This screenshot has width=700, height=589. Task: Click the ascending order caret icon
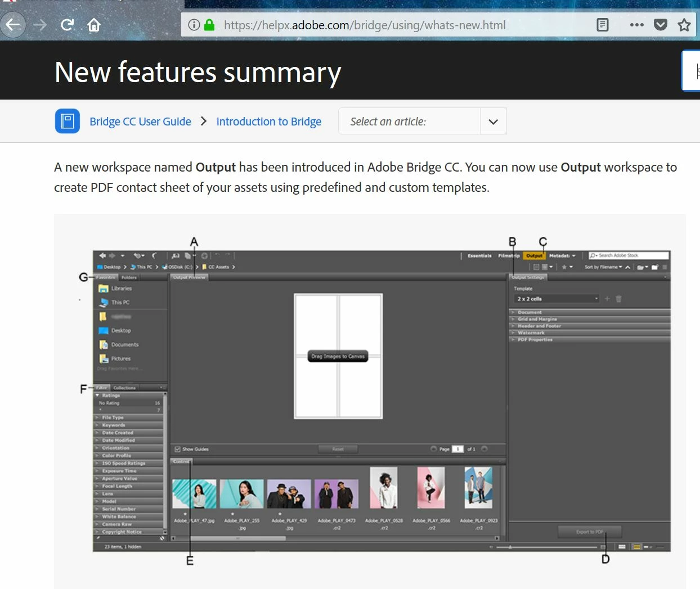pos(627,267)
